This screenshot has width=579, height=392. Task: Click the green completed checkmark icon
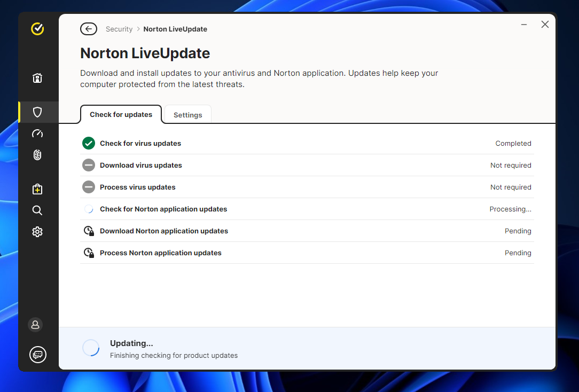[89, 143]
